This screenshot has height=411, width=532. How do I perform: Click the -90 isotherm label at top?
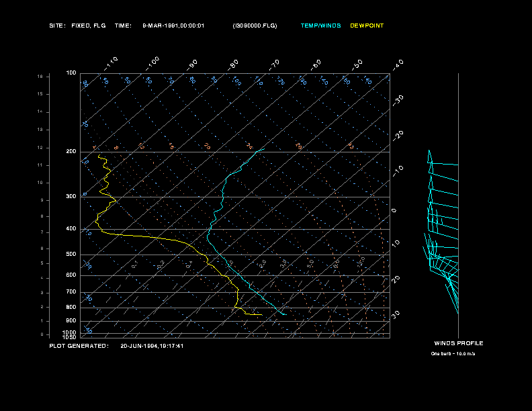click(192, 65)
